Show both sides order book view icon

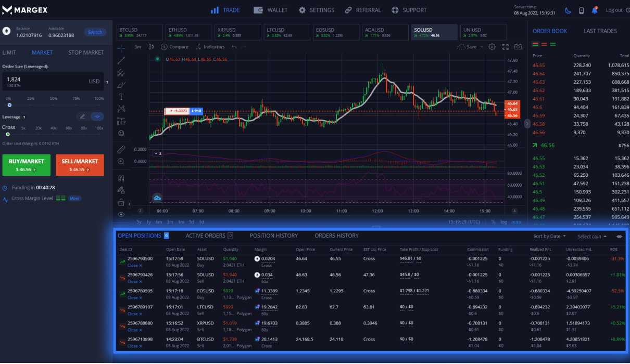536,45
